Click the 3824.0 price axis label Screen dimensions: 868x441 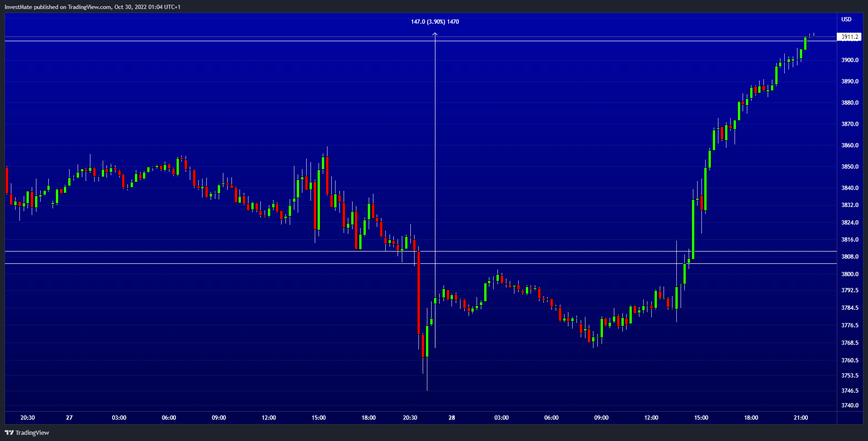tap(850, 223)
